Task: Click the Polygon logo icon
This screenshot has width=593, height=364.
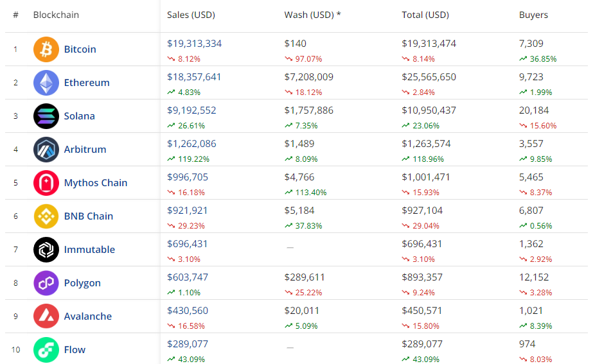Action: 46,282
